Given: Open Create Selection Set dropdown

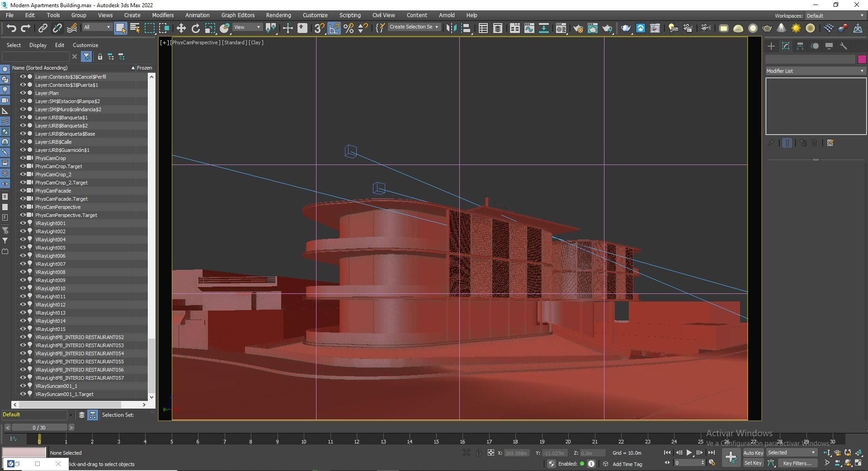Looking at the screenshot, I should [414, 27].
